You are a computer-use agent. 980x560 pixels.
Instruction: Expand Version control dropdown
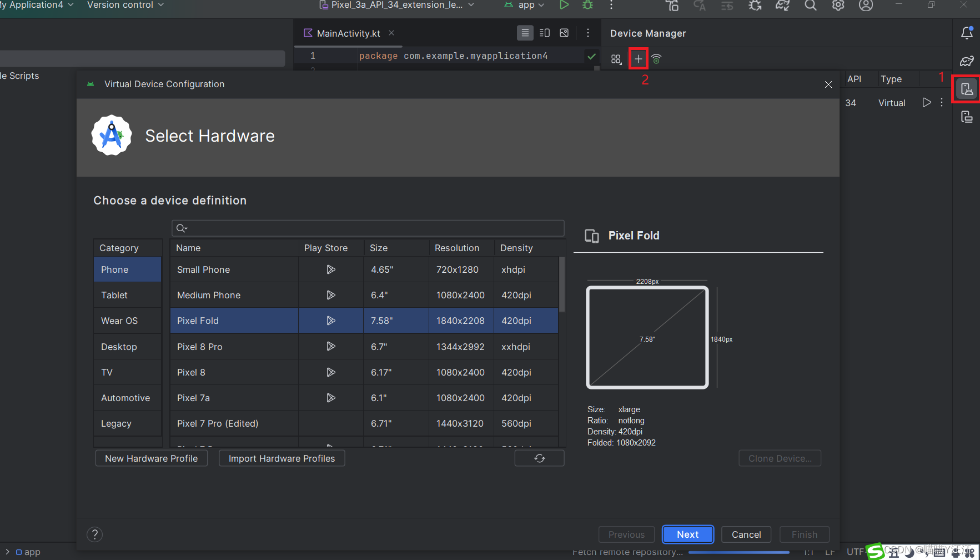pos(125,5)
